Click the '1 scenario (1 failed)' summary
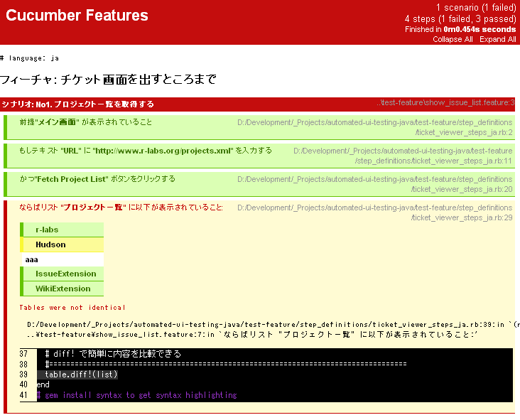The image size is (520, 420). tap(476, 8)
